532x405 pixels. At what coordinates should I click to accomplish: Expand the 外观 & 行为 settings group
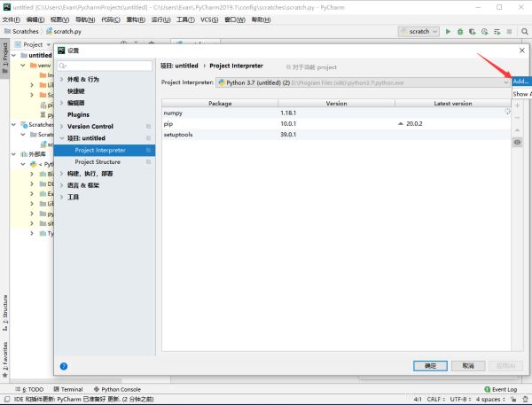(x=61, y=80)
